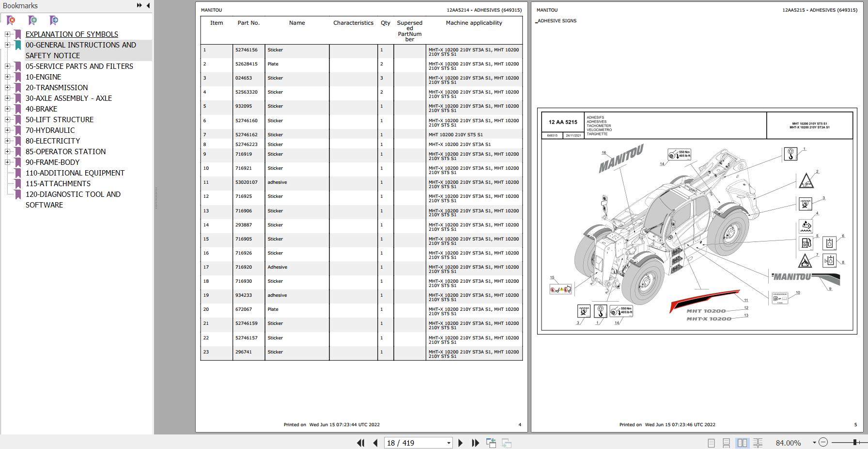Click the zoom out minus button
The width and height of the screenshot is (868, 449).
pyautogui.click(x=823, y=442)
